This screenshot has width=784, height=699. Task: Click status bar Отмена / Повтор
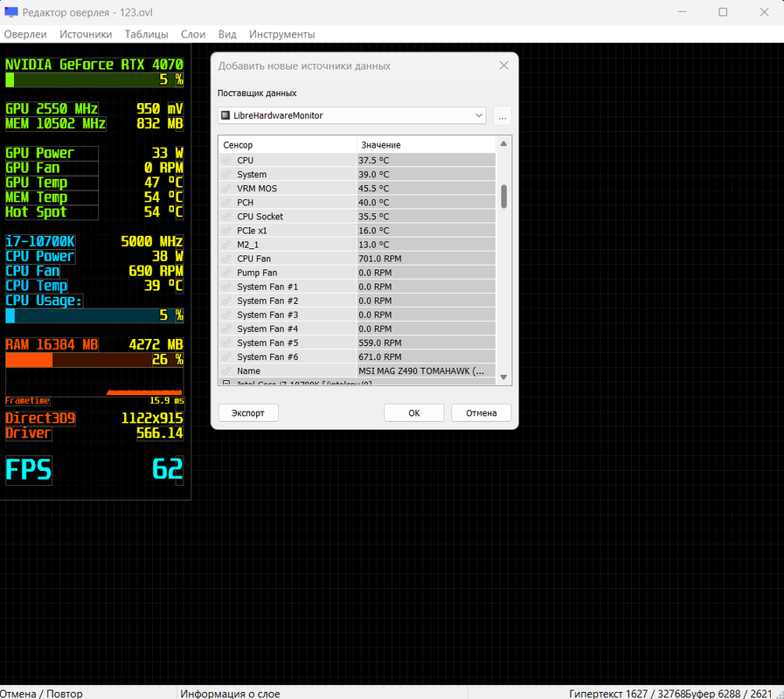(x=41, y=694)
